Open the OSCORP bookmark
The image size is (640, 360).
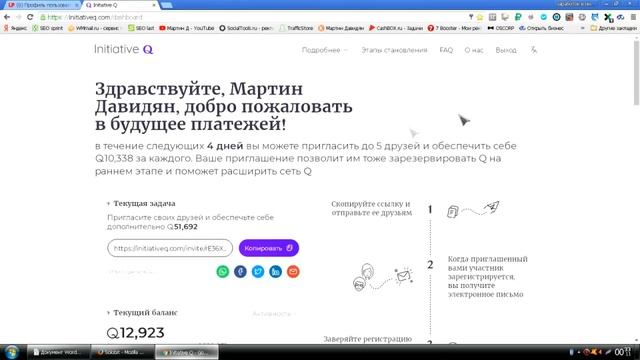[501, 28]
